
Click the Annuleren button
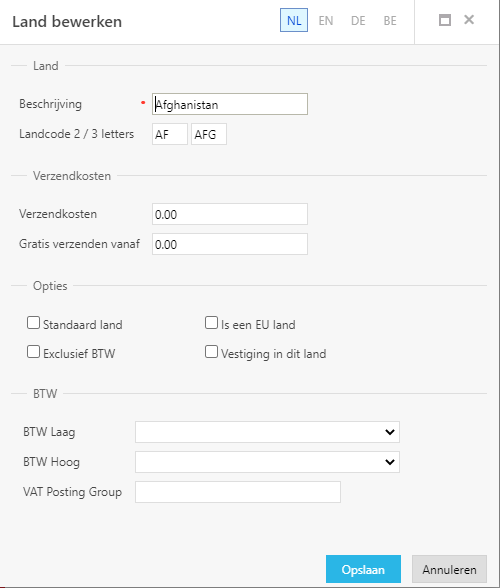449,569
